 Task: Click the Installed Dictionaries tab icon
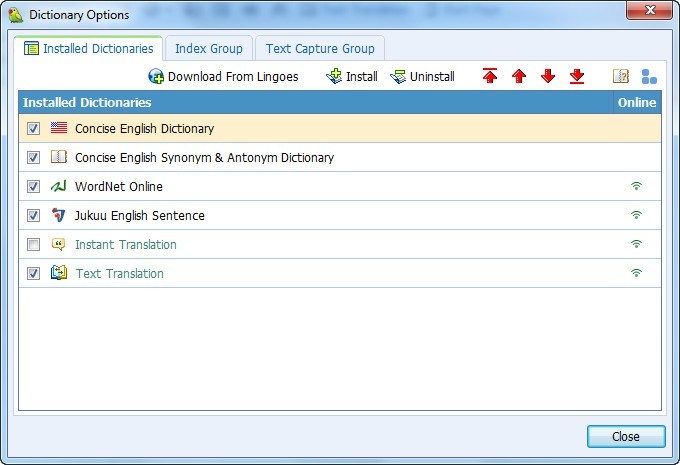point(31,48)
